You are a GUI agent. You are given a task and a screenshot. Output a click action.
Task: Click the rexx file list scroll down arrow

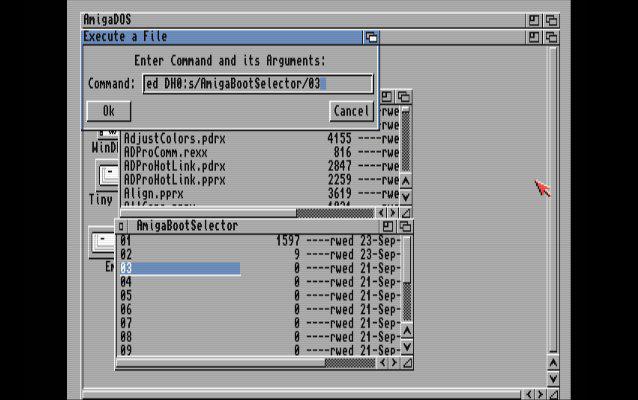(x=406, y=197)
